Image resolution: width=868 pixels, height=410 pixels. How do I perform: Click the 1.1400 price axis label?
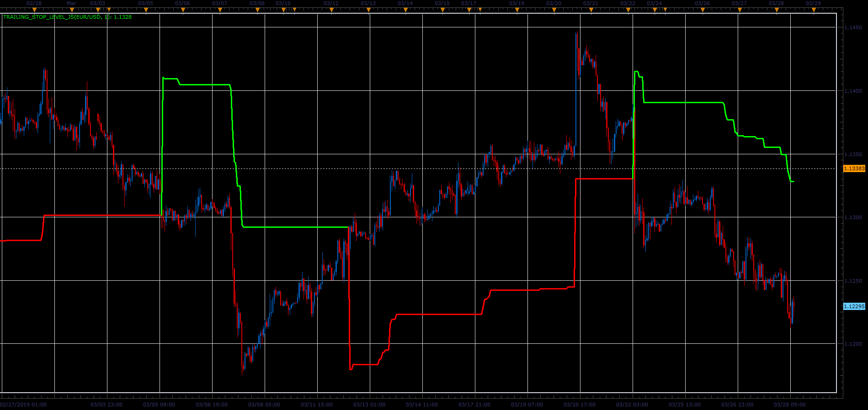click(x=852, y=91)
